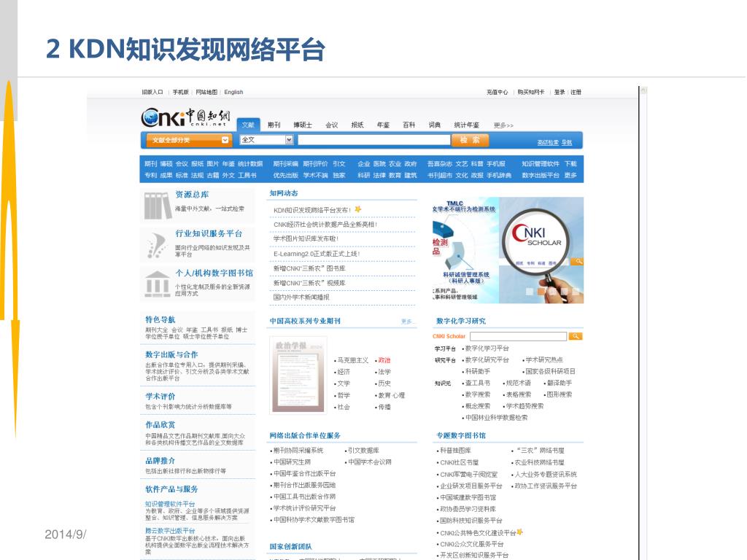
Task: Click 注册 link
Action: tap(576, 92)
